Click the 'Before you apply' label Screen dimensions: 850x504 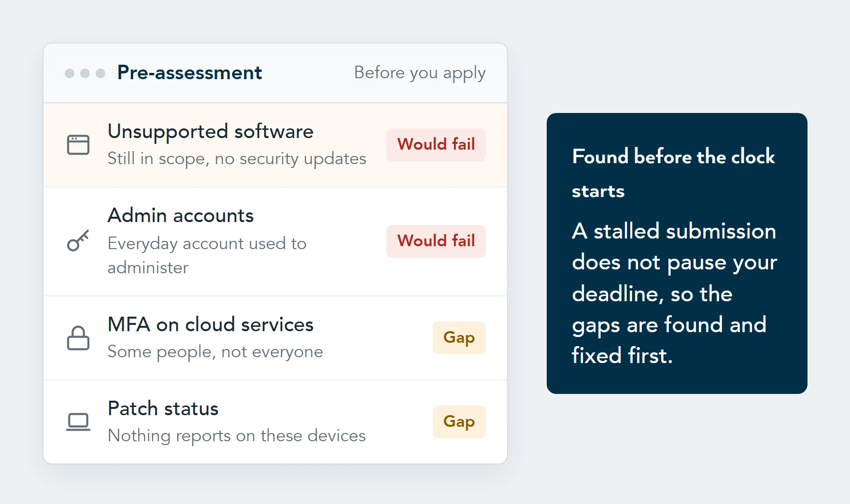click(420, 73)
